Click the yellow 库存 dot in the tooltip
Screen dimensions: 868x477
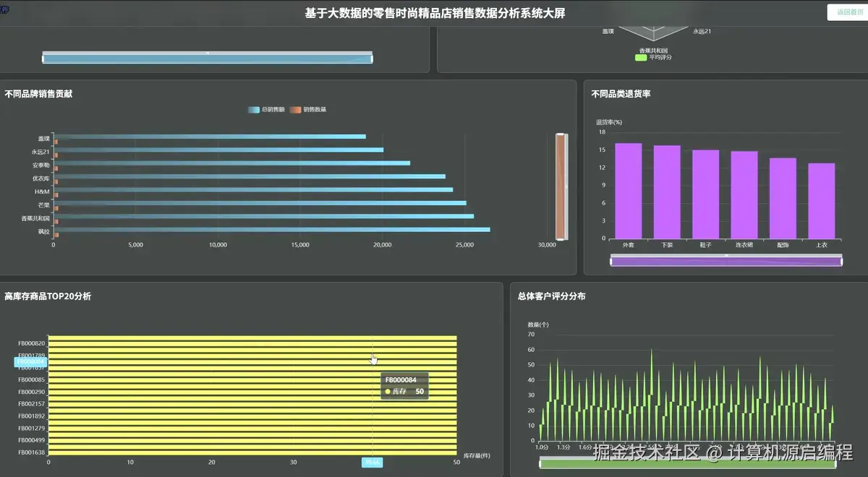(x=389, y=390)
